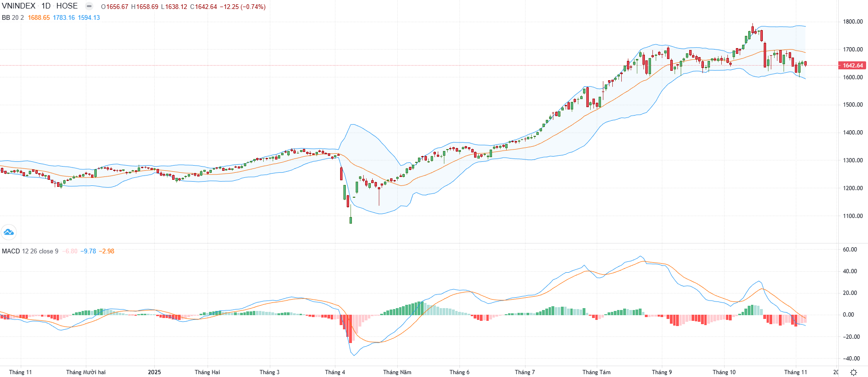Select the MACD 12 26 close 9 legend
Image resolution: width=868 pixels, height=377 pixels.
(x=30, y=251)
